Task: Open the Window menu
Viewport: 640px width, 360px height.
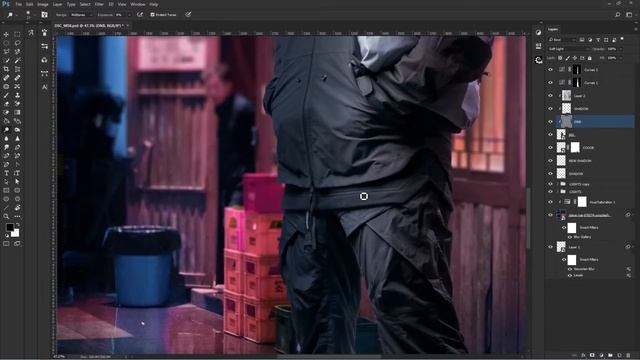Action: pyautogui.click(x=138, y=4)
